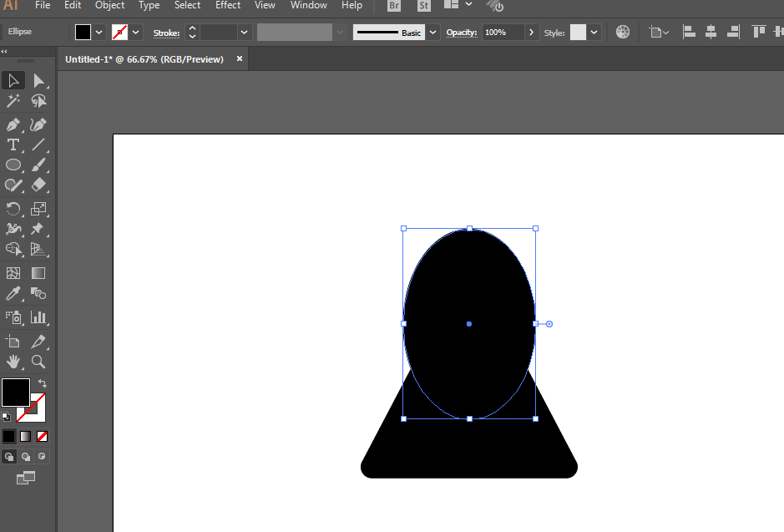Click the Opacity panel link
Viewport: 784px width, 532px height.
461,33
